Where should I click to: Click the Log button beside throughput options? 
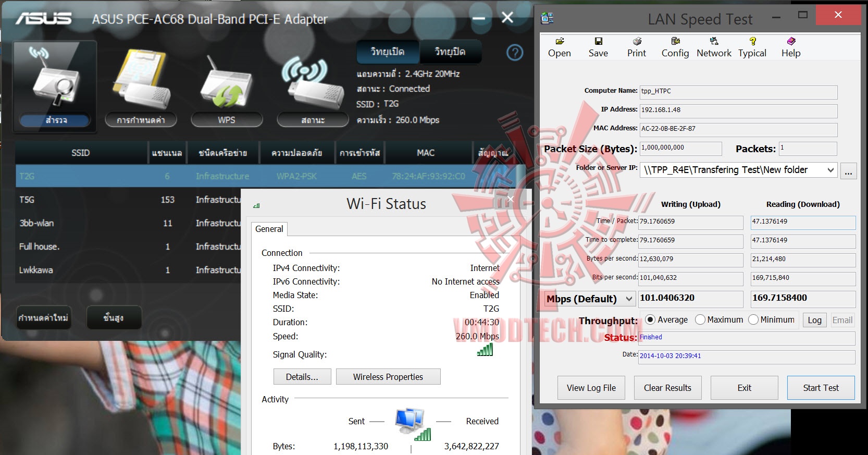tap(815, 320)
